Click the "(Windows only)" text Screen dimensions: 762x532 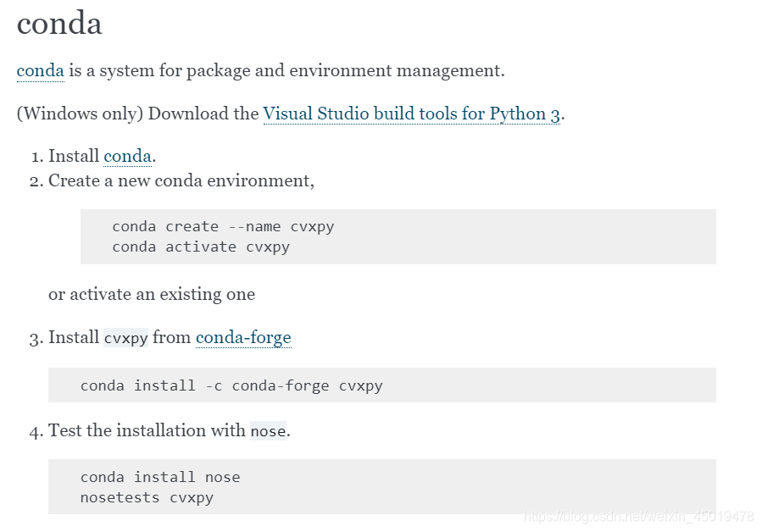80,114
